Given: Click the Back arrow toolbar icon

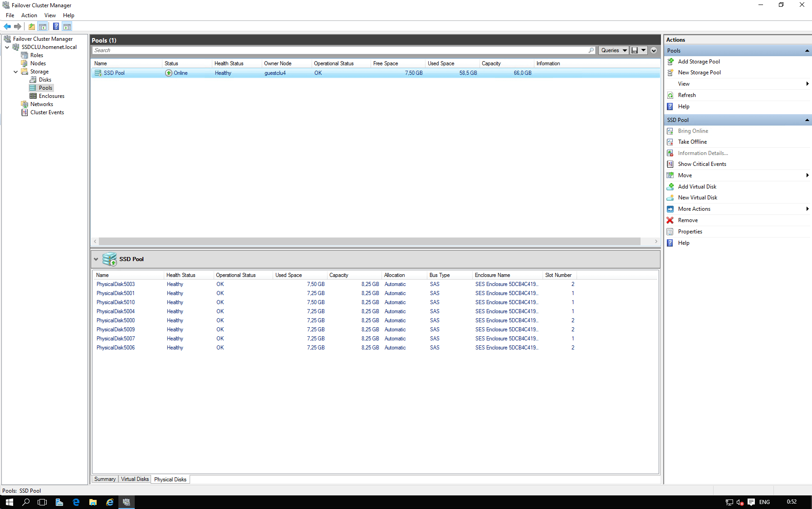Looking at the screenshot, I should [x=7, y=26].
